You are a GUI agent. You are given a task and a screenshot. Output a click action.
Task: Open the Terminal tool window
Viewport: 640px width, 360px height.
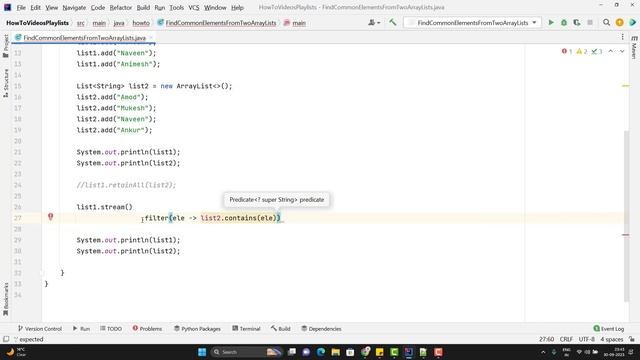[246, 329]
